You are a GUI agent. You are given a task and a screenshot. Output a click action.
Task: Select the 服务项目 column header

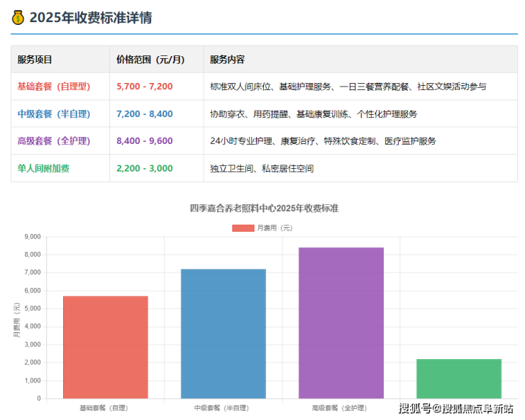click(35, 60)
